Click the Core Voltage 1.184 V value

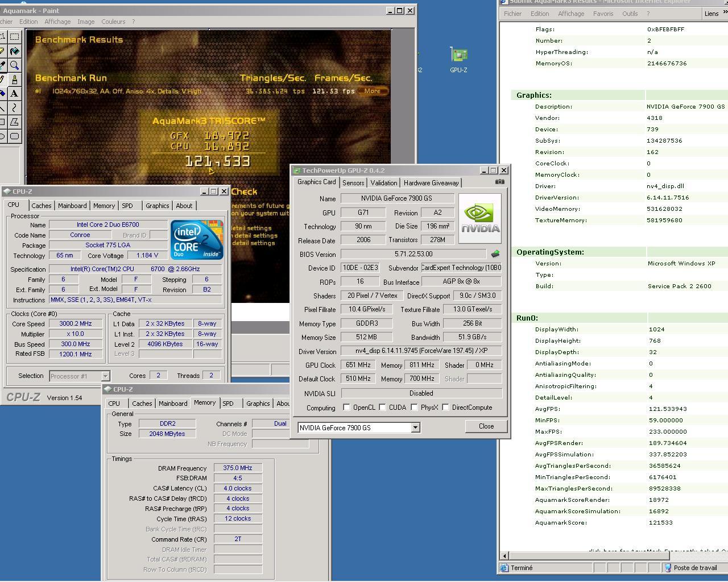click(x=147, y=255)
